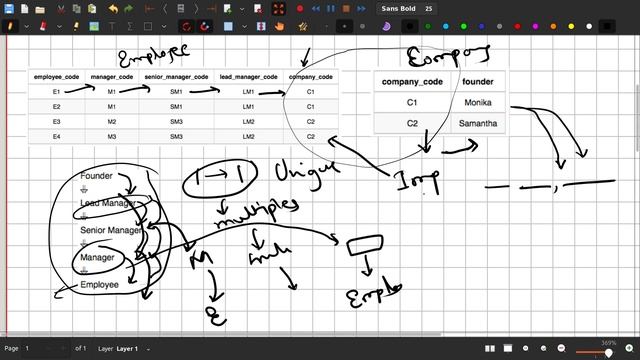Image resolution: width=640 pixels, height=360 pixels.
Task: Go to the next page
Action: point(196,9)
